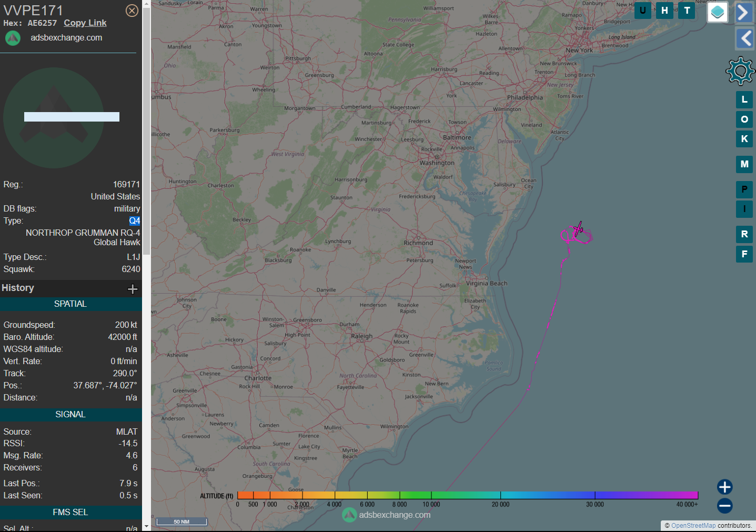Viewport: 756px width, 532px height.
Task: Click the RSSI value -14.5
Action: [x=128, y=444]
